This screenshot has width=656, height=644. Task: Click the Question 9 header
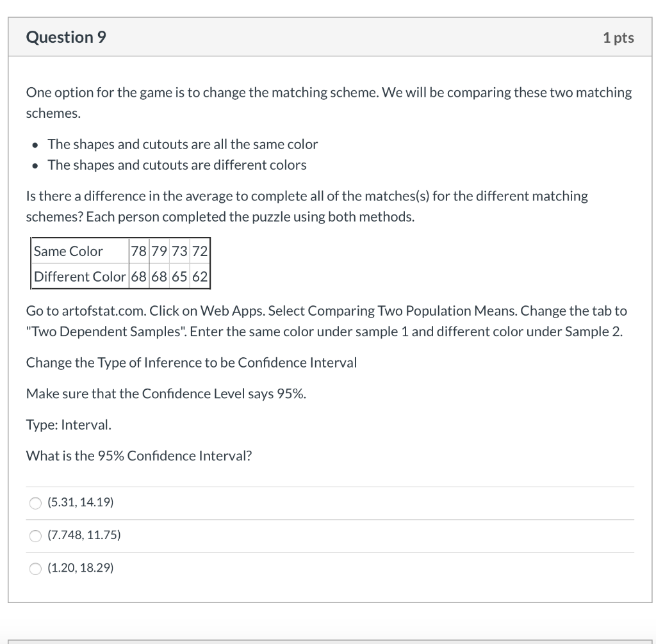point(65,37)
